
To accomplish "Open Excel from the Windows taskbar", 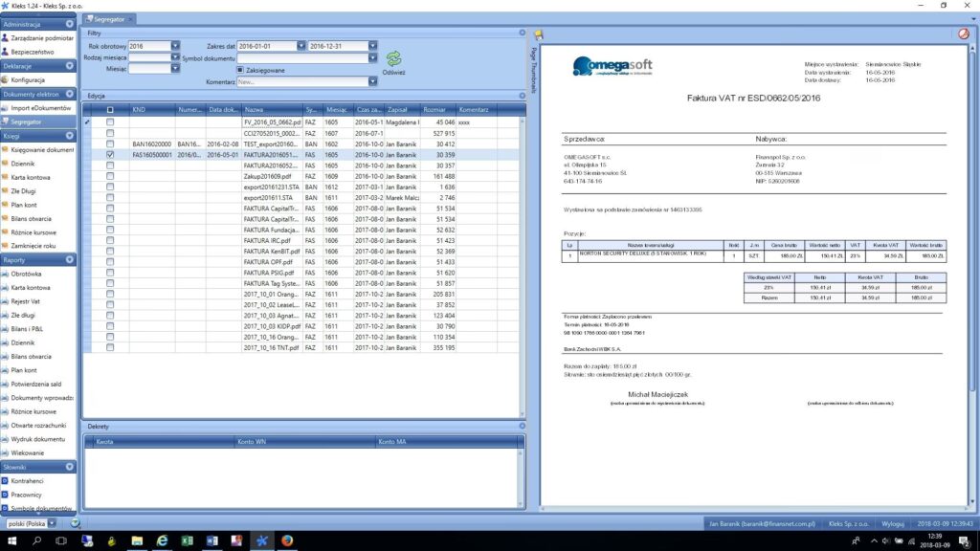I will click(x=187, y=540).
